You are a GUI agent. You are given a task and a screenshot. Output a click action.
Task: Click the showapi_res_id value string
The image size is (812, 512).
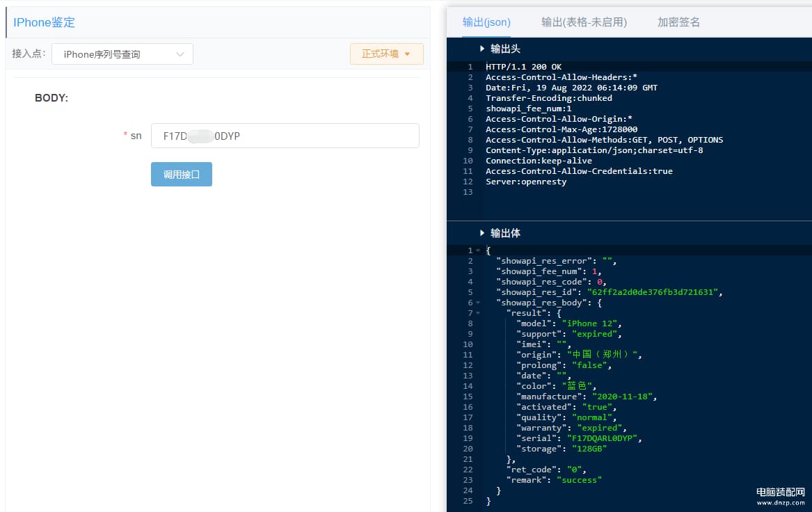point(652,292)
